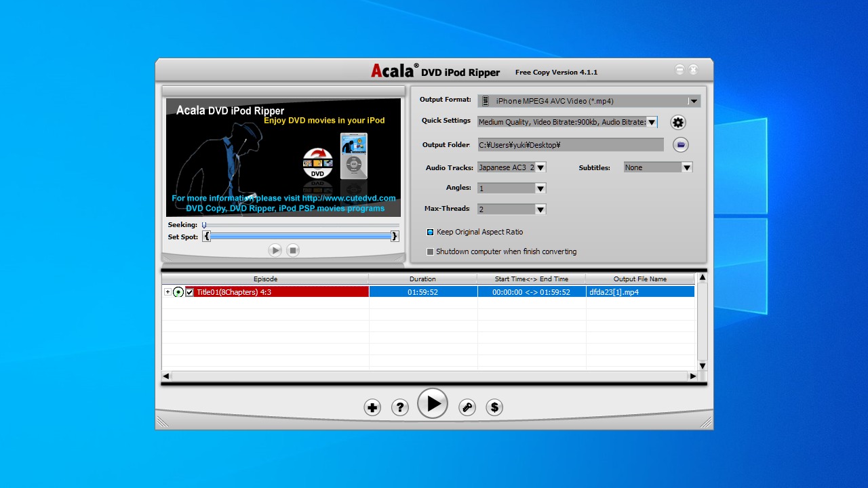Screen dimensions: 868x488
Task: Open the Quick Settings dropdown
Action: pyautogui.click(x=652, y=122)
